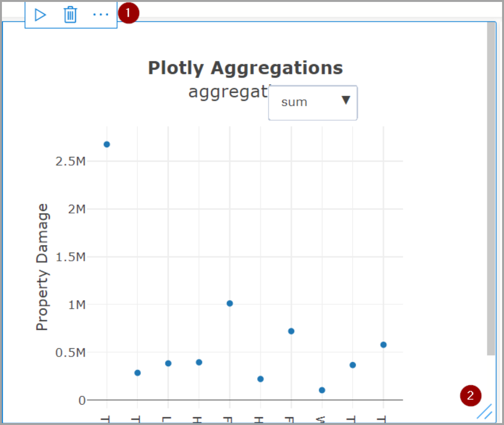Click the Plotly Aggregations chart title
The image size is (504, 425).
tap(245, 68)
